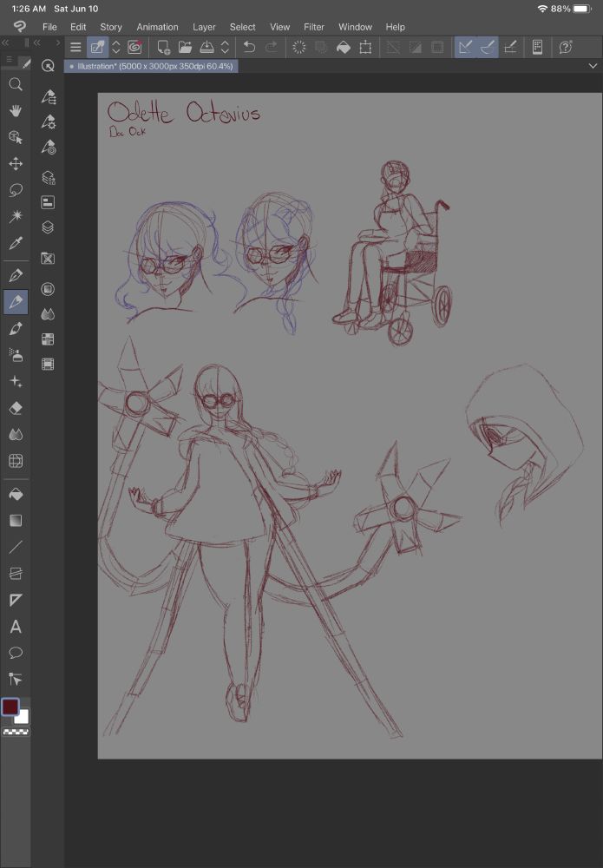Select the Correct line tool
Screen dimensions: 603x868
point(16,680)
